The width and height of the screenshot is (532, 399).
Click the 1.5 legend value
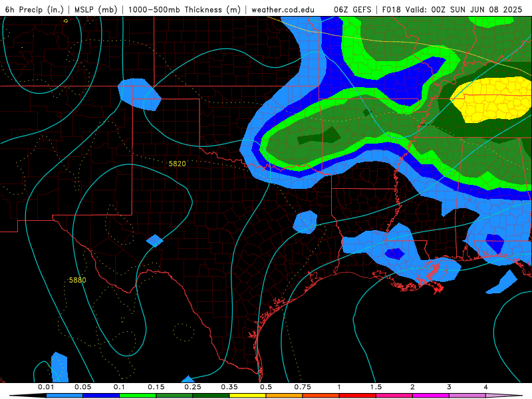pos(376,387)
